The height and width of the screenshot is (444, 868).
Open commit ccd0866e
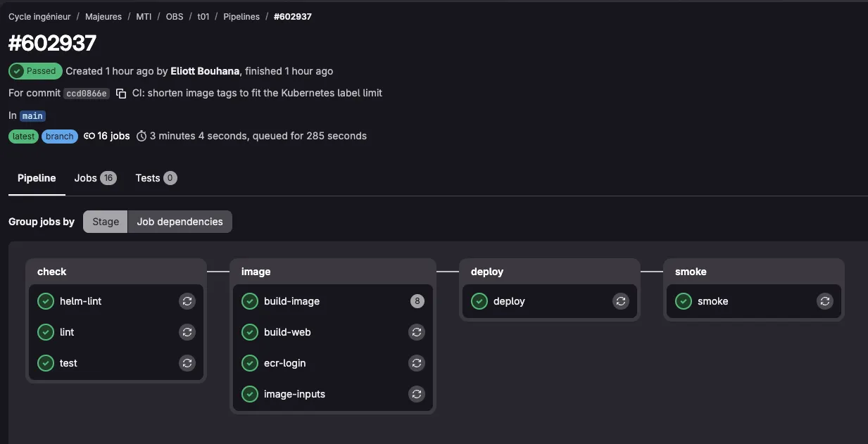87,94
